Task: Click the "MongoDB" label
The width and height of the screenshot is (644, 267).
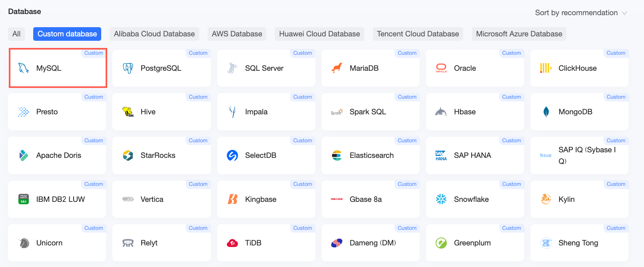Action: tap(576, 112)
